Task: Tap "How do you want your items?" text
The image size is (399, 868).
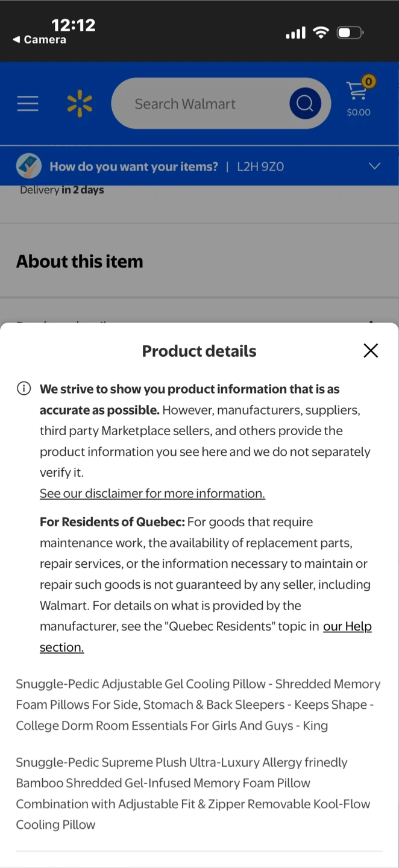Action: tap(134, 167)
